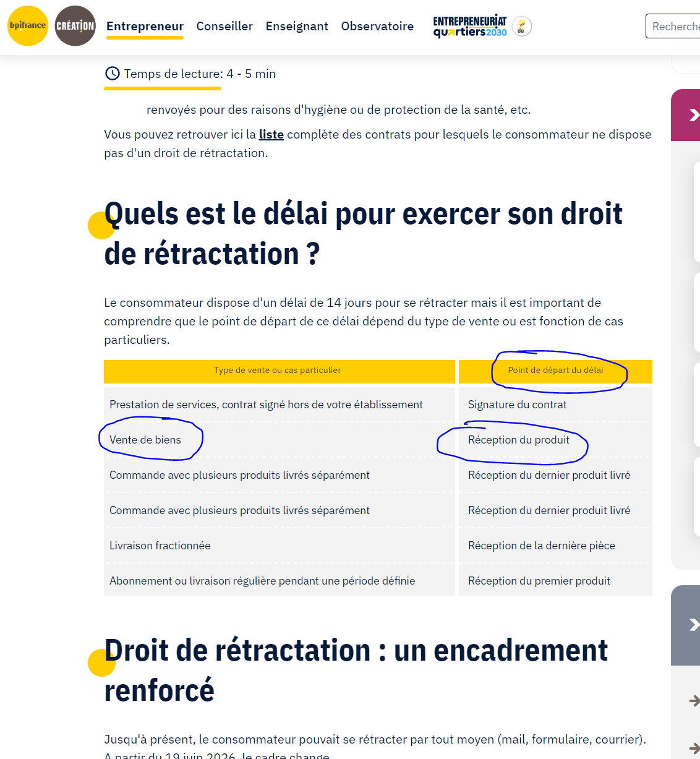
Task: Open the Bpifrance logo home link
Action: (x=28, y=26)
